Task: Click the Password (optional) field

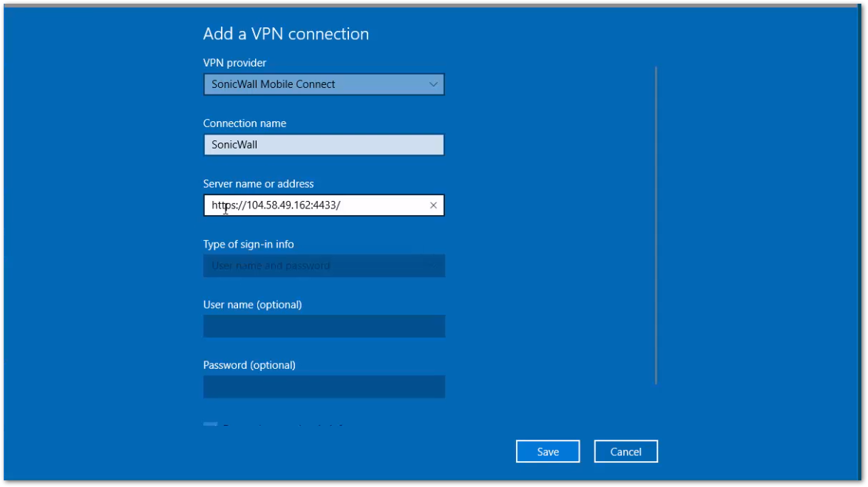Action: coord(323,386)
